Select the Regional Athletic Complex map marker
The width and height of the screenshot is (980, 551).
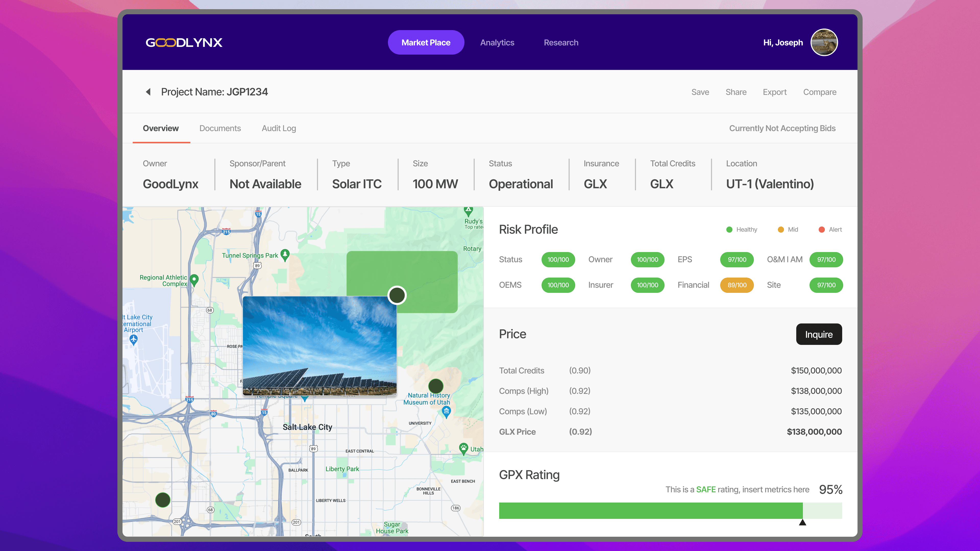pos(194,280)
